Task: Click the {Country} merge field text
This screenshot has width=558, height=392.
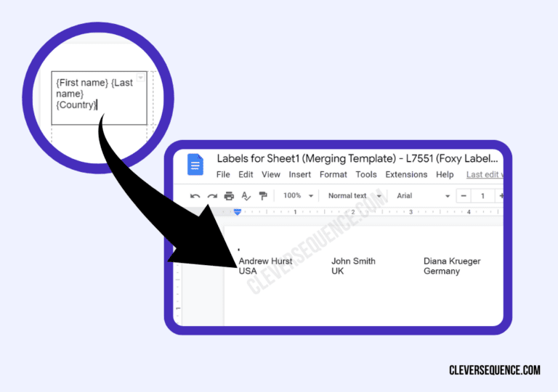Action: click(76, 105)
